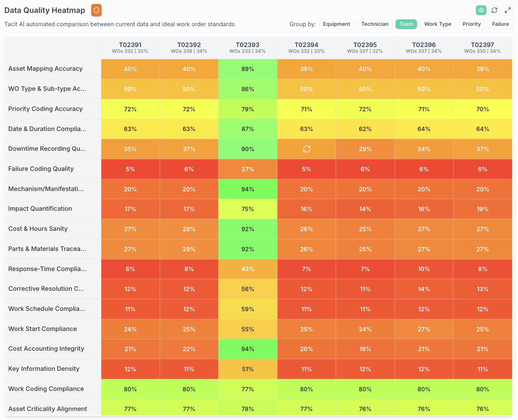The image size is (518, 420).
Task: Click the T02393 column header
Action: click(x=248, y=47)
